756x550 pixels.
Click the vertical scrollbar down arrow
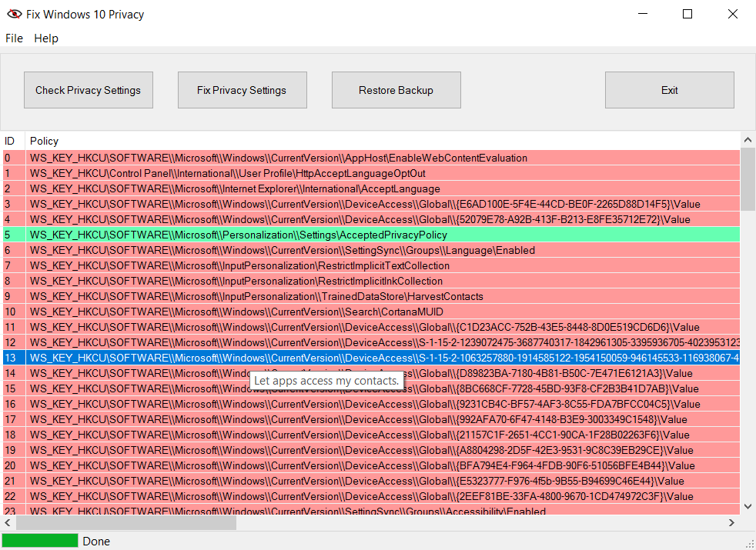point(748,506)
